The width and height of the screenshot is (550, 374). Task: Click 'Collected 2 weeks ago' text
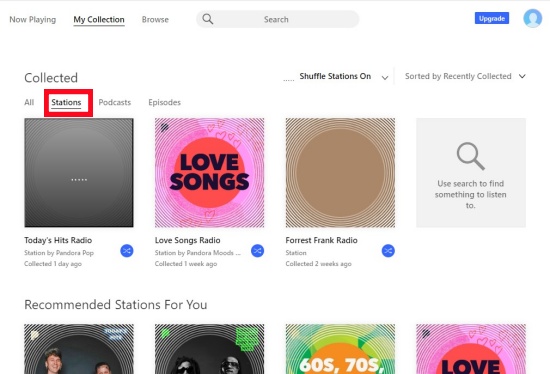(x=318, y=264)
